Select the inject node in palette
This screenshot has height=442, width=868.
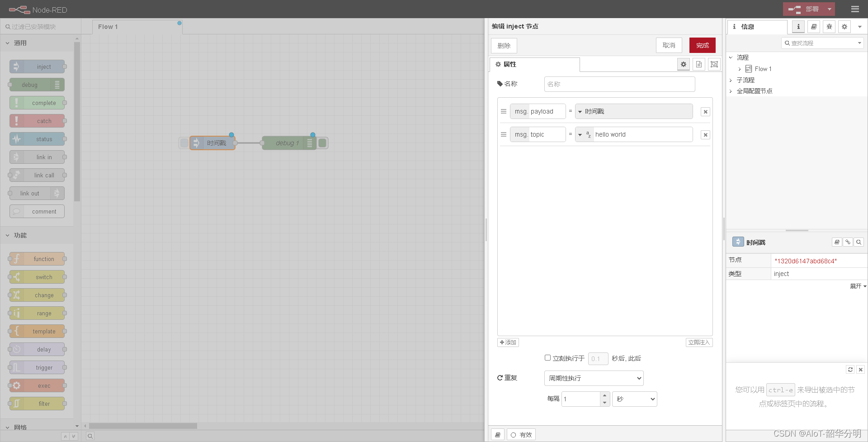pos(37,67)
